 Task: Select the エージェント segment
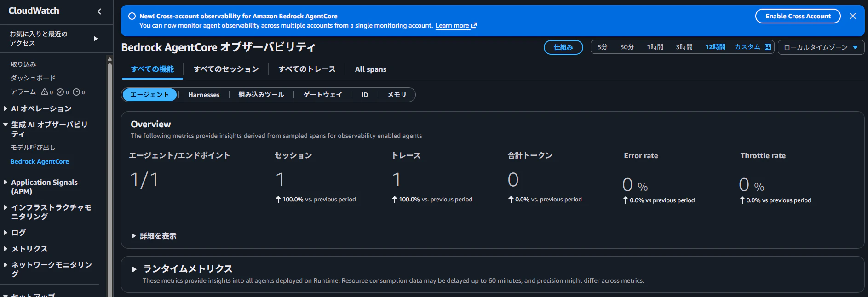coord(149,95)
